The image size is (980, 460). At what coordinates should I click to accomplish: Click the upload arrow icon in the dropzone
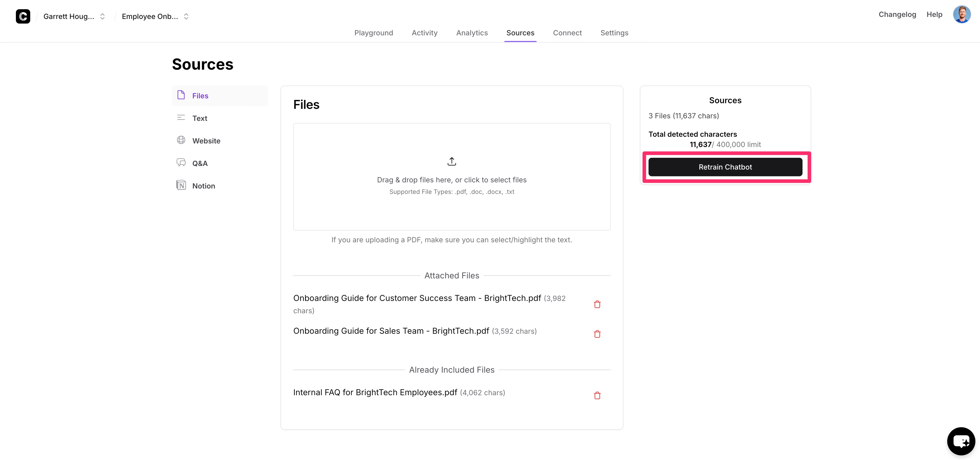click(452, 161)
